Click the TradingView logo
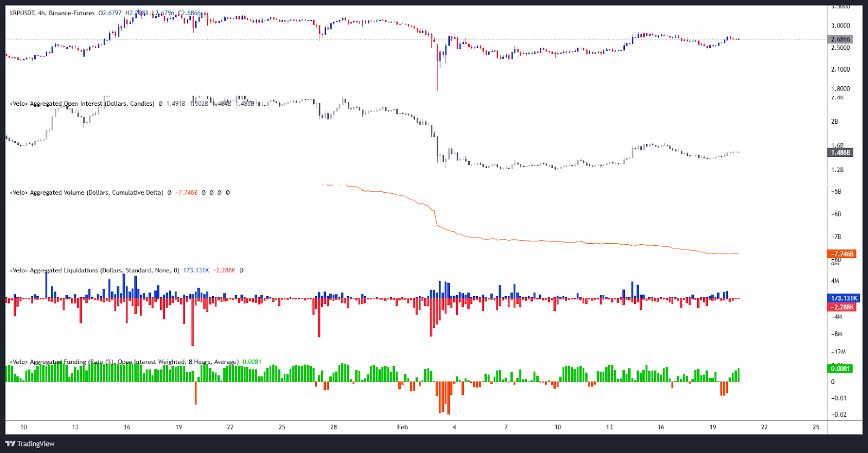868x453 pixels. (x=30, y=444)
